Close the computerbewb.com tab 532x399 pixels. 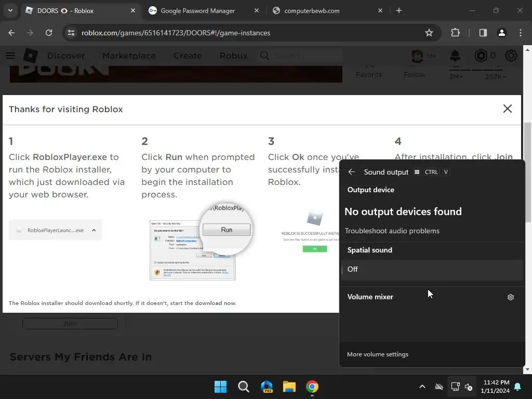(x=380, y=10)
